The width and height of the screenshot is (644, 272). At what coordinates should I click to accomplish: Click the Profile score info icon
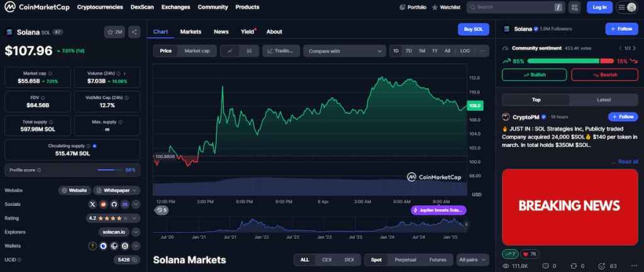[x=38, y=170]
